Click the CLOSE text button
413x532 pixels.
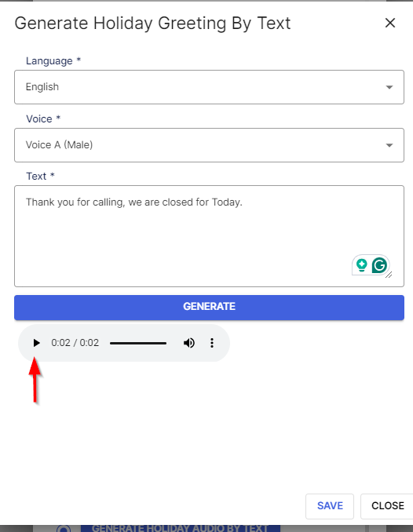coord(388,506)
